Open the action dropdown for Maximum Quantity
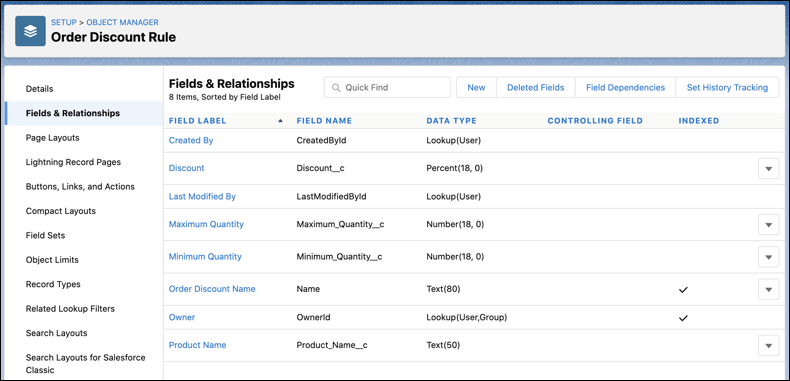 (768, 224)
